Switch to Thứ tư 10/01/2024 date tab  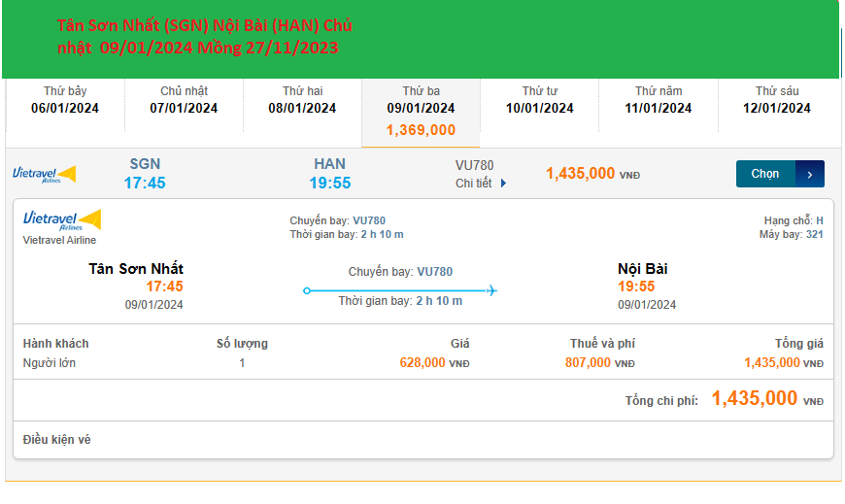pos(539,100)
